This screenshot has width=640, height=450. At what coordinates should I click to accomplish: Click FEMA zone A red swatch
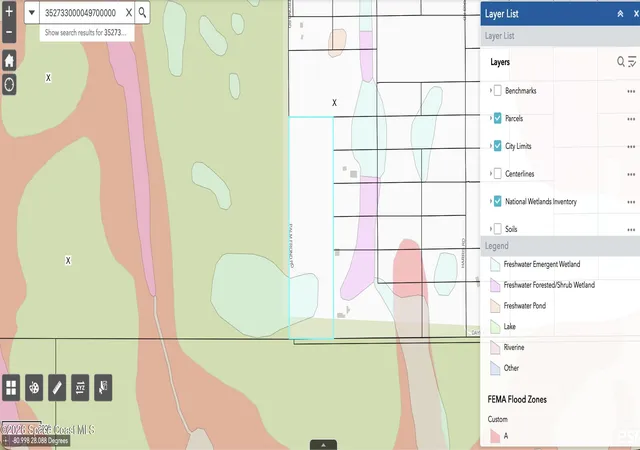click(495, 436)
